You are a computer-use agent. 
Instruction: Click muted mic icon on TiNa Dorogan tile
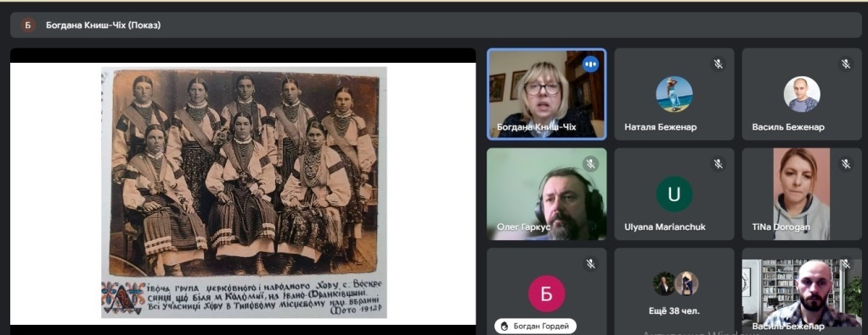(846, 165)
